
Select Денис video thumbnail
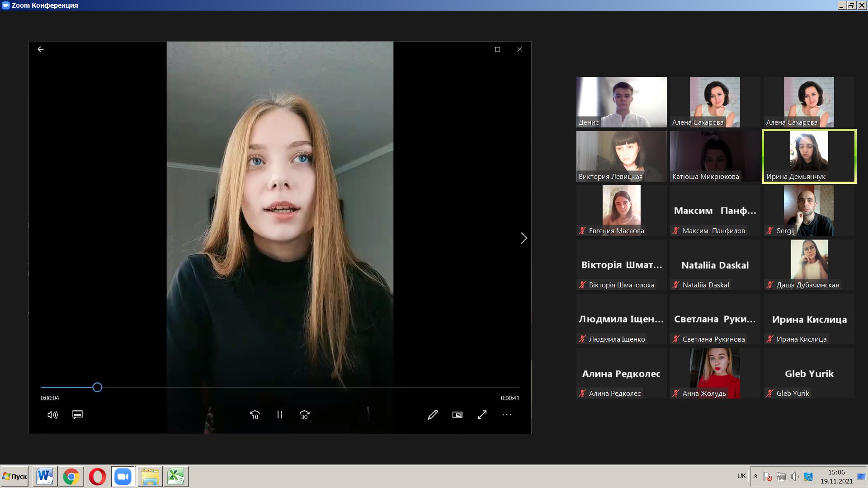pos(621,102)
